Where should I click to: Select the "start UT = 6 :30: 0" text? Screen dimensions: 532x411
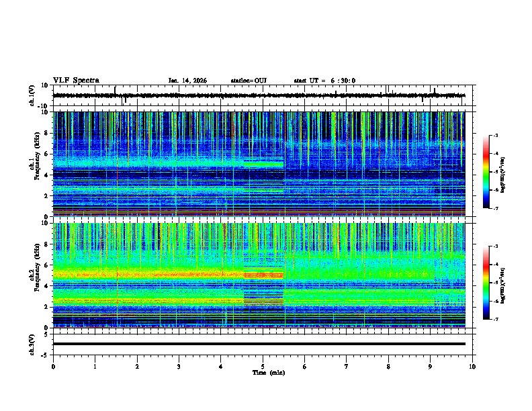pos(324,81)
